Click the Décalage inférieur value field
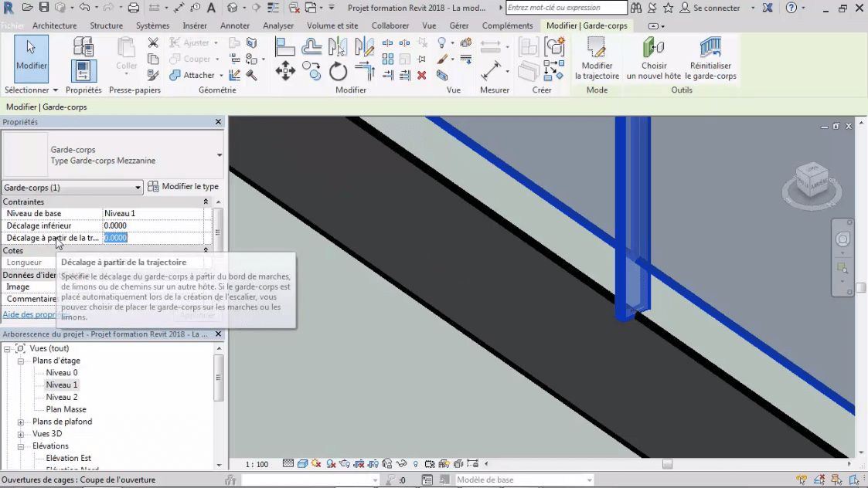Viewport: 868px width, 488px height. [x=153, y=225]
